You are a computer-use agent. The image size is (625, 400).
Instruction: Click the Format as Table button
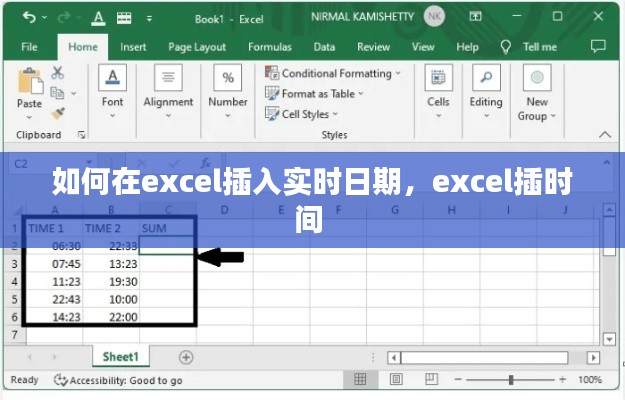click(315, 94)
